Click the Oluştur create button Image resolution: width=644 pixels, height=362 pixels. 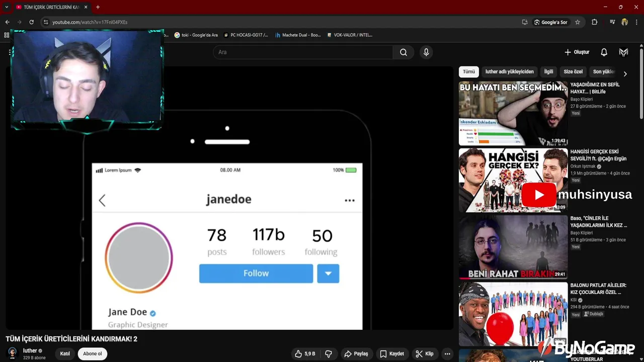click(x=577, y=52)
